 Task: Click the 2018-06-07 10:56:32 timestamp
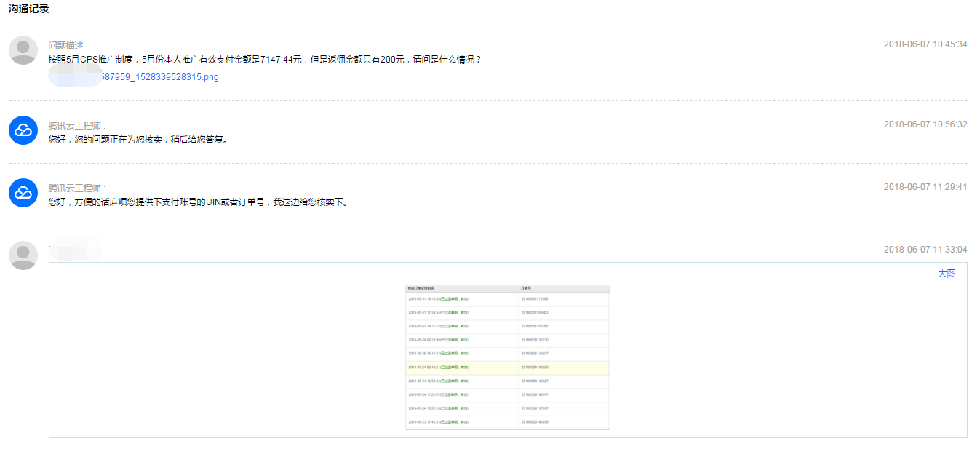point(925,124)
